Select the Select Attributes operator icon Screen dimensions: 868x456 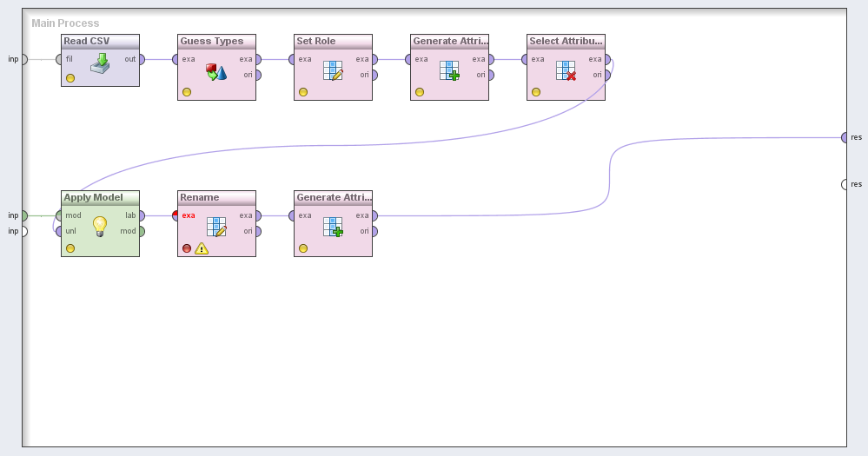[x=566, y=70]
